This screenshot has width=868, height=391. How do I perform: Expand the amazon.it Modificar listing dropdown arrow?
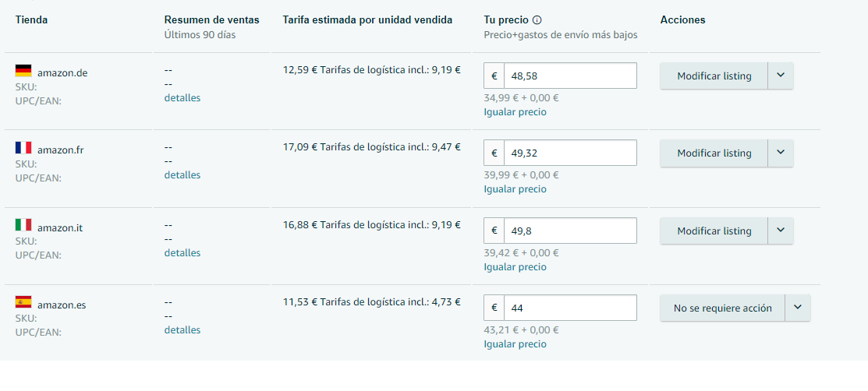(781, 231)
